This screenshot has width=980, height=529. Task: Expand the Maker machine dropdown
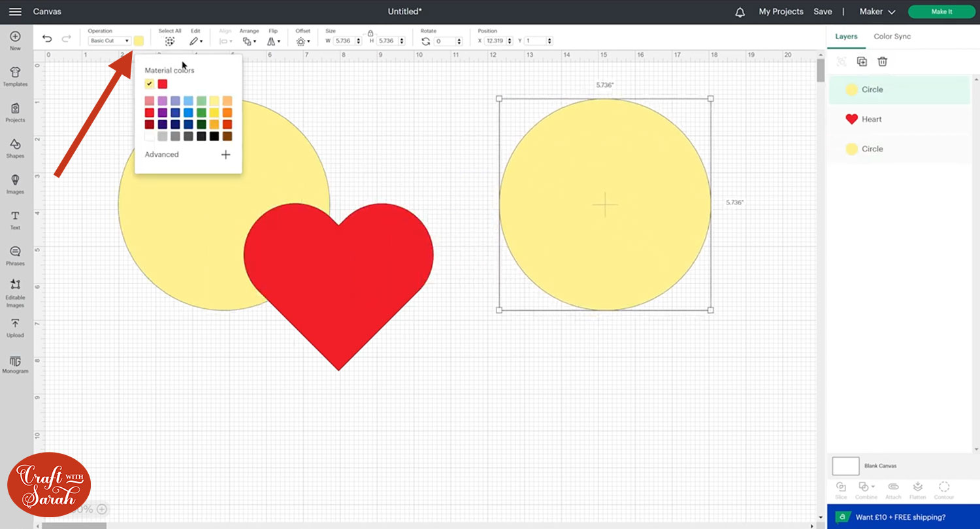(x=877, y=12)
